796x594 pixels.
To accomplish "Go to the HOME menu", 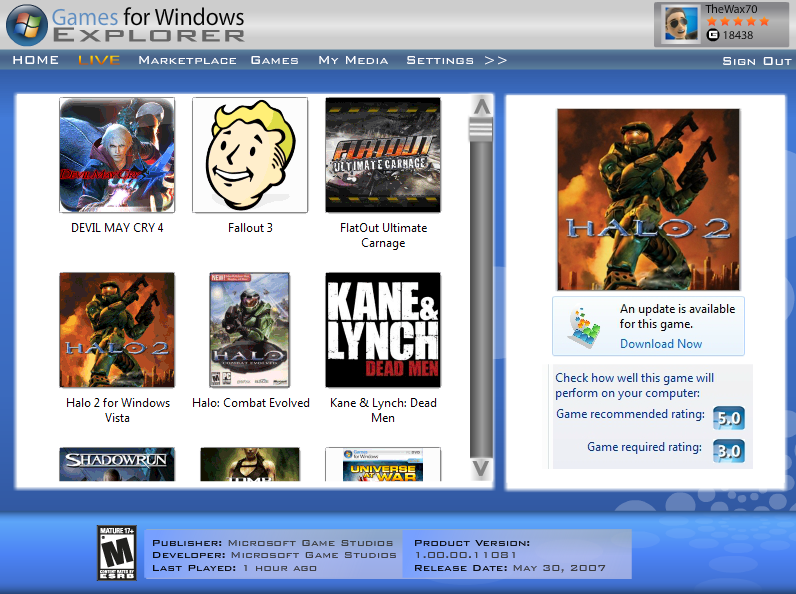I will (x=36, y=60).
